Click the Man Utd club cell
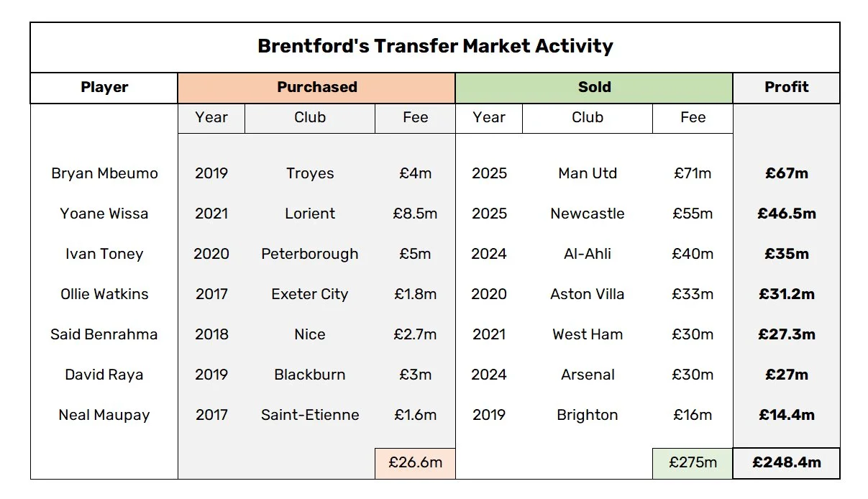Screen dimensions: 868x499 click(588, 173)
